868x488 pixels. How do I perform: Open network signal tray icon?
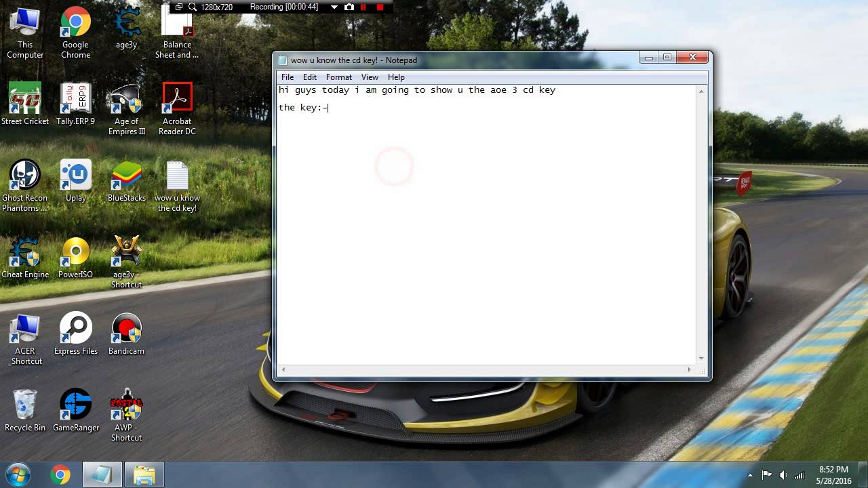click(x=800, y=475)
